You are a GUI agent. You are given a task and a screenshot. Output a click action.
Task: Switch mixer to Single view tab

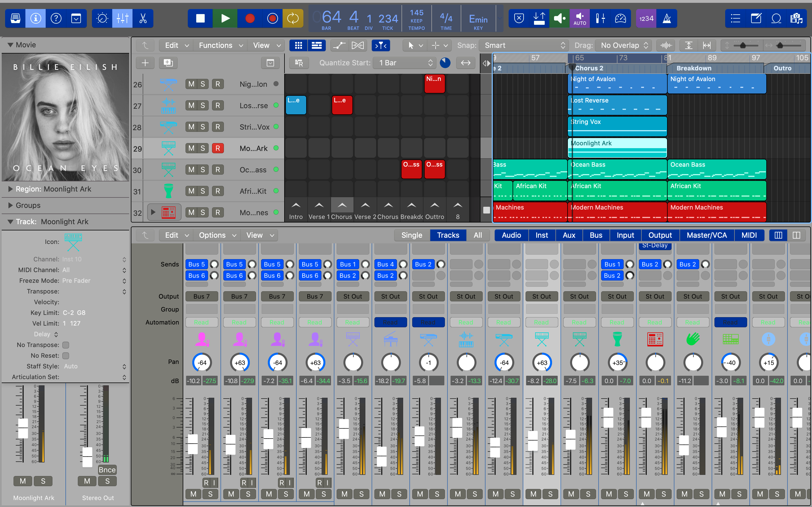click(x=412, y=235)
